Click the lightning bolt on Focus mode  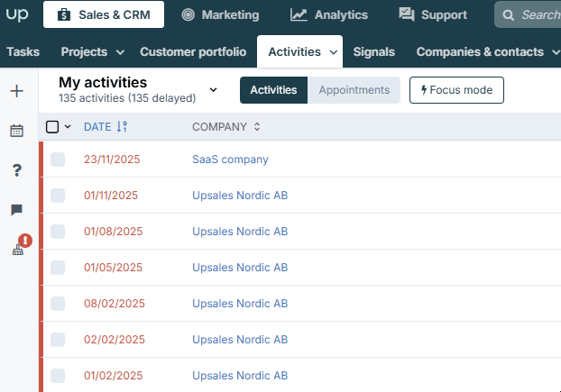click(424, 90)
